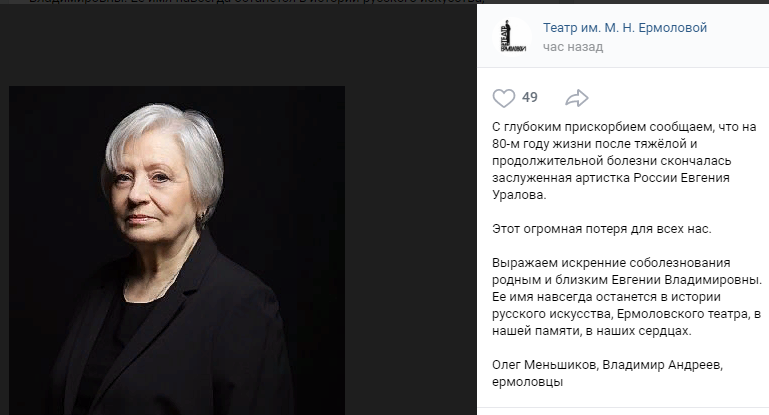
Task: View the list of 49 likes
Action: pos(530,97)
